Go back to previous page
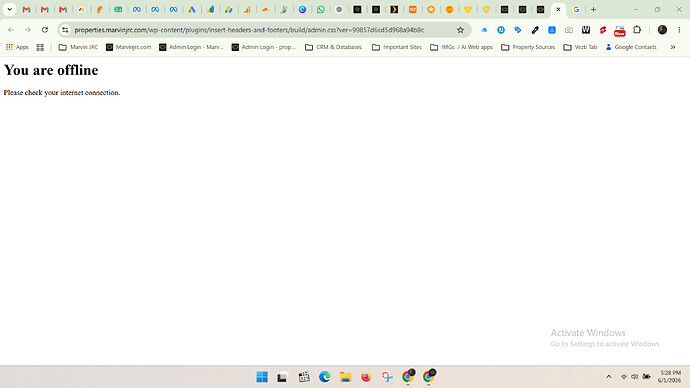The image size is (690, 388). [11, 30]
